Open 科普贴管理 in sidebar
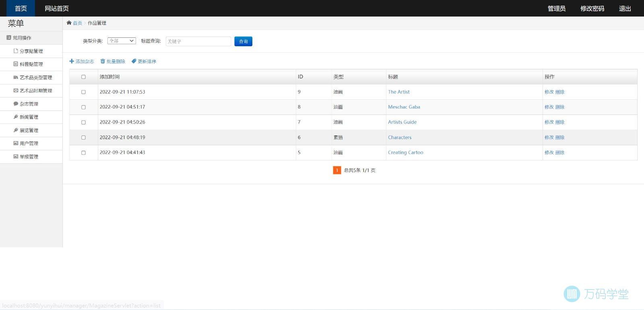The height and width of the screenshot is (310, 644). pyautogui.click(x=31, y=64)
